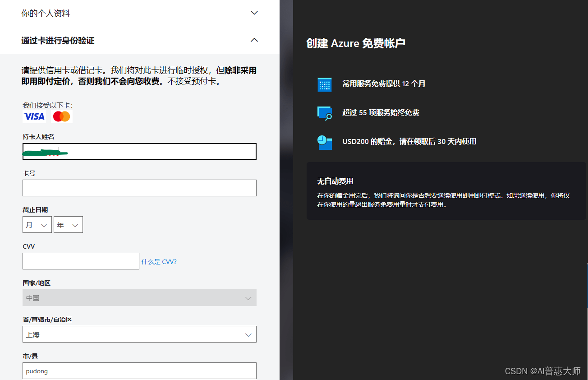Click the 通过卡进行身份验证 section title

click(x=58, y=41)
